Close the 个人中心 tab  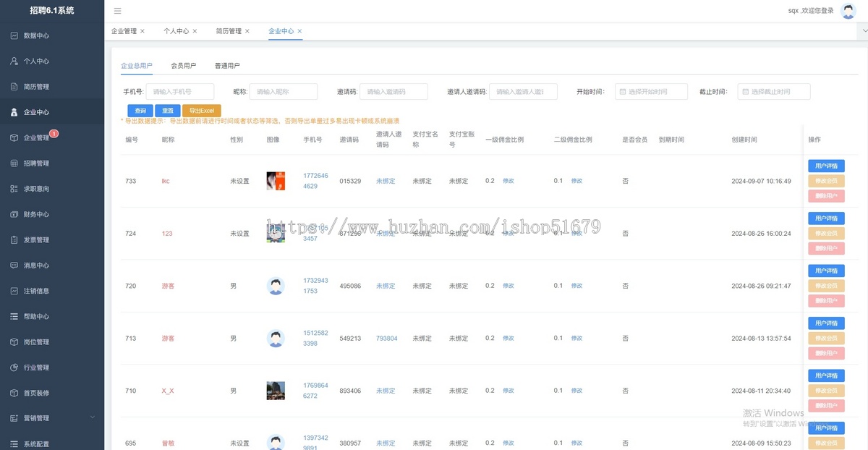tap(195, 31)
